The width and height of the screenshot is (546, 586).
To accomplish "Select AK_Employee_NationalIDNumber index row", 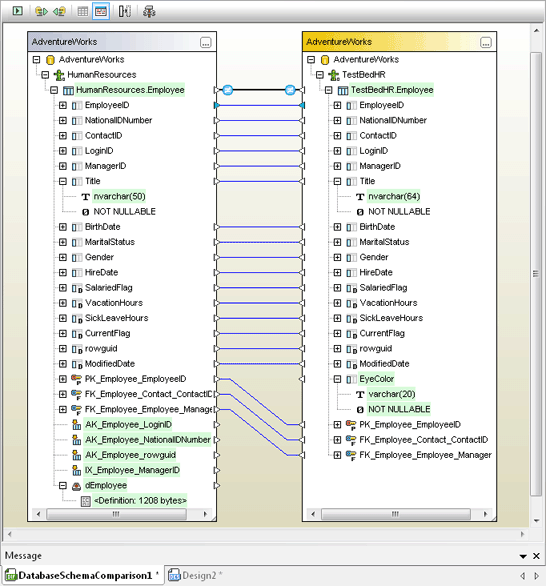I will (148, 440).
